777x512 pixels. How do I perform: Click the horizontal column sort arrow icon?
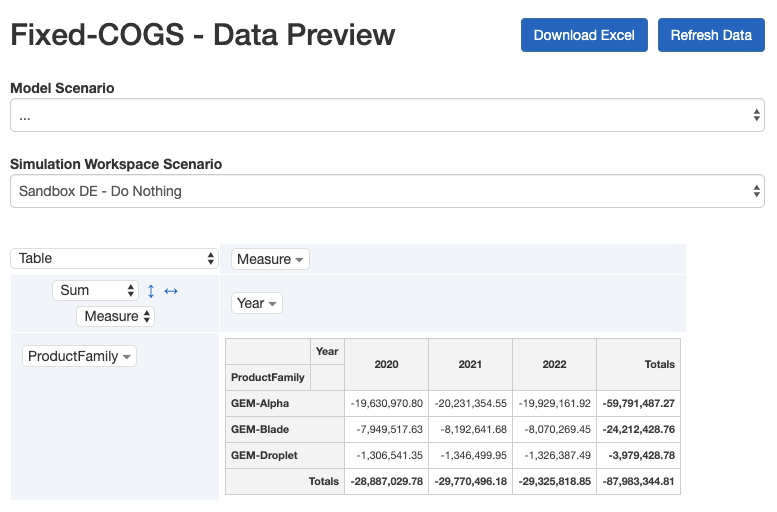pyautogui.click(x=171, y=291)
